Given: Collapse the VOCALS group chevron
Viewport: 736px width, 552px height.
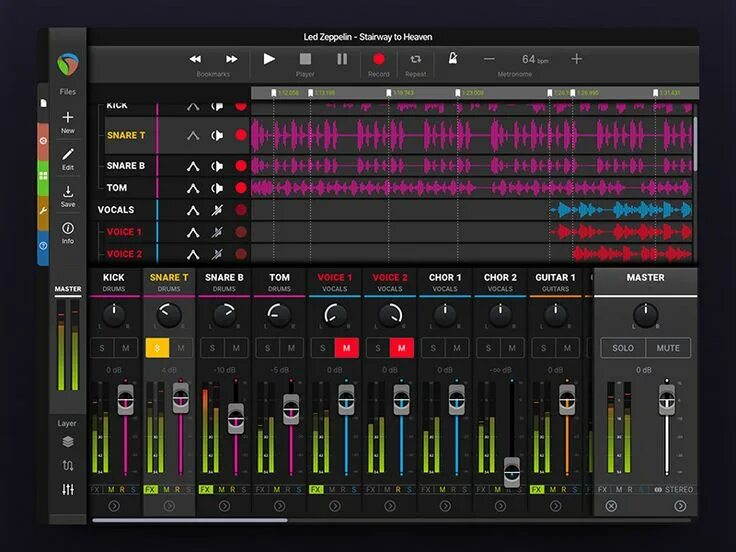Looking at the screenshot, I should pyautogui.click(x=193, y=210).
